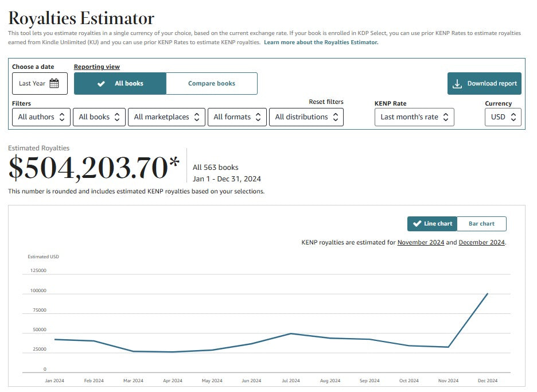
Task: Switch to Compare books view
Action: (211, 84)
